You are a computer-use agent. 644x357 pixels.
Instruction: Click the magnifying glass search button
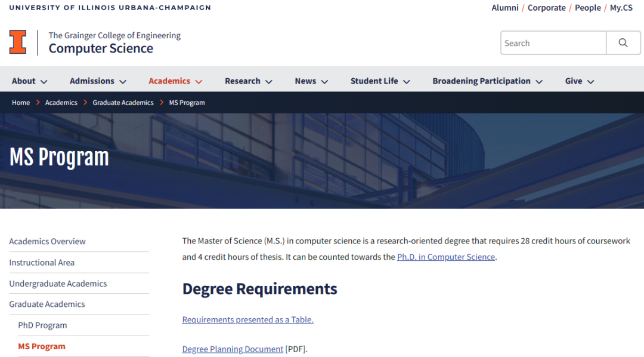[623, 43]
